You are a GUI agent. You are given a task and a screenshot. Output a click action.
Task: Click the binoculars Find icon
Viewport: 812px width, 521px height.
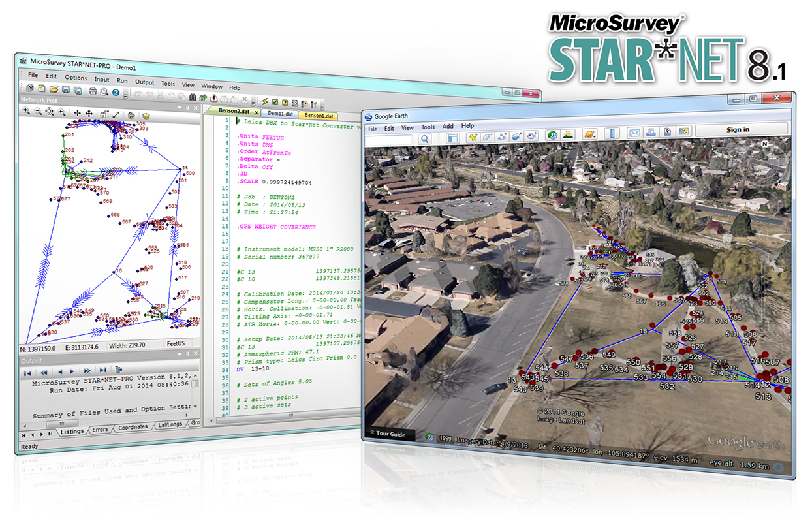(x=193, y=98)
